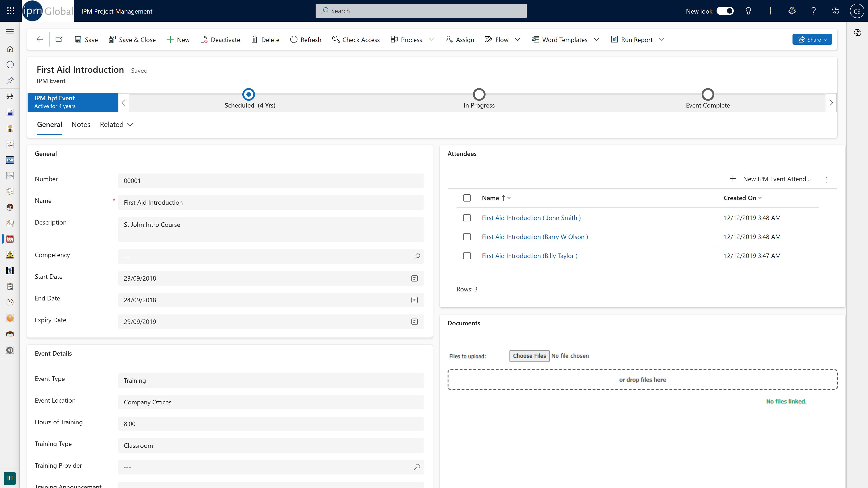Open Expiry Date calendar picker

point(415,322)
